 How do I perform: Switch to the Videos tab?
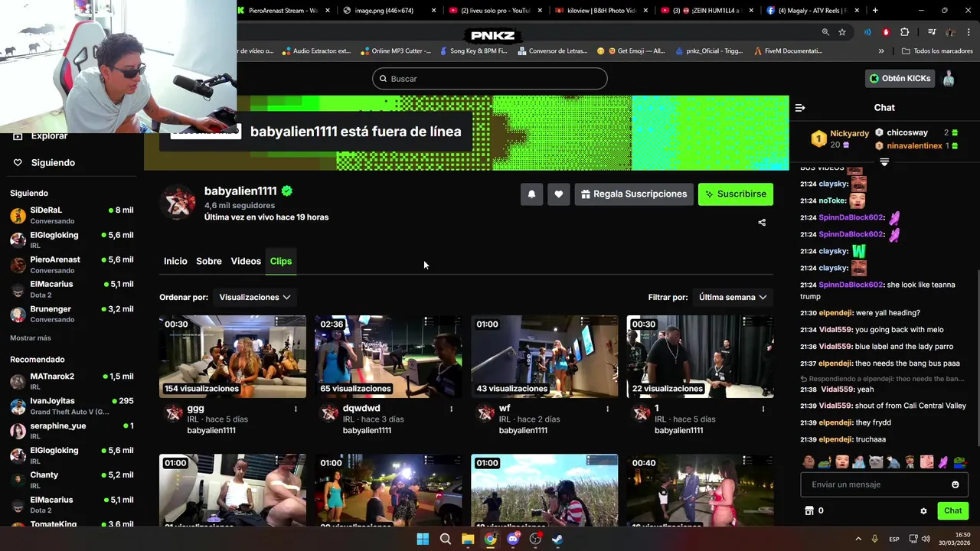tap(246, 261)
